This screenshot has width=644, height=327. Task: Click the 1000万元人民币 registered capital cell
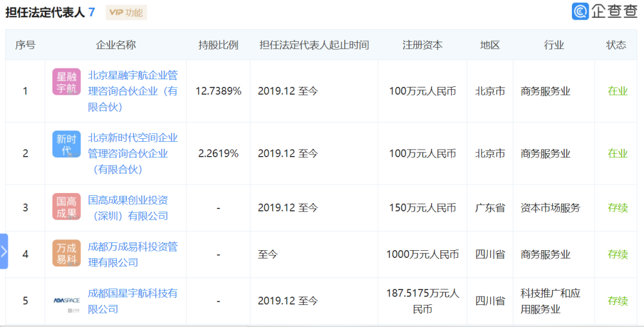point(422,254)
